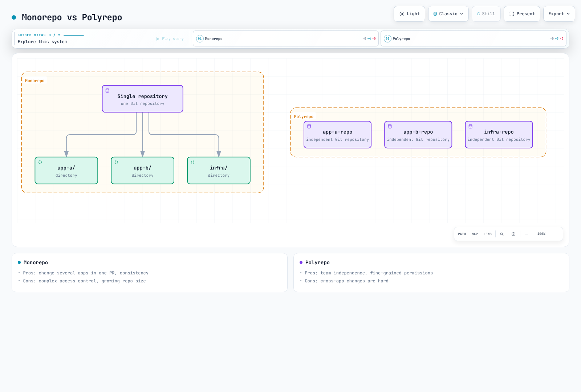This screenshot has width=581, height=392.
Task: Zoom in with the plus icon
Action: coord(556,234)
